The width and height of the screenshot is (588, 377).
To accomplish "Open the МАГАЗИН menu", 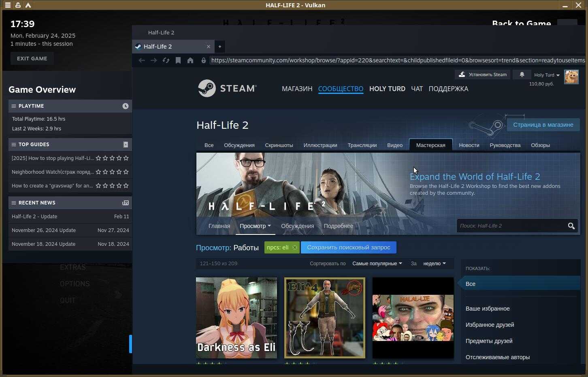I will pos(297,89).
